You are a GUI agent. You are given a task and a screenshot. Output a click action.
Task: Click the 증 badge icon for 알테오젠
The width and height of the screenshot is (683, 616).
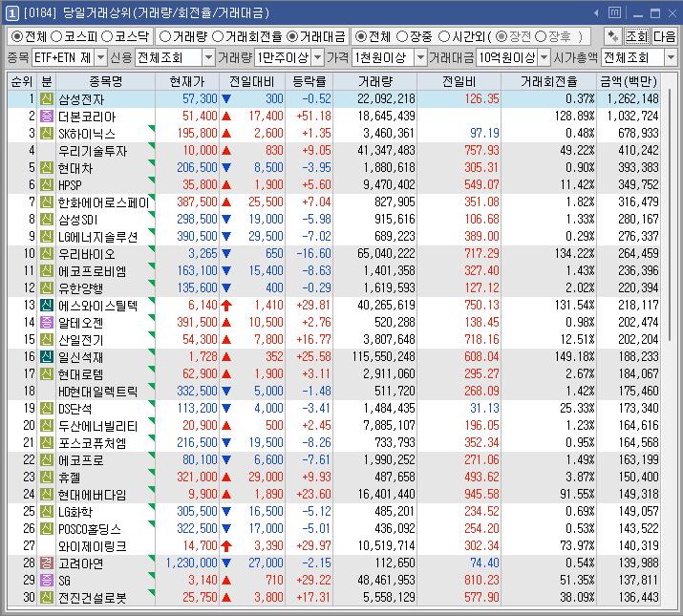coord(47,323)
